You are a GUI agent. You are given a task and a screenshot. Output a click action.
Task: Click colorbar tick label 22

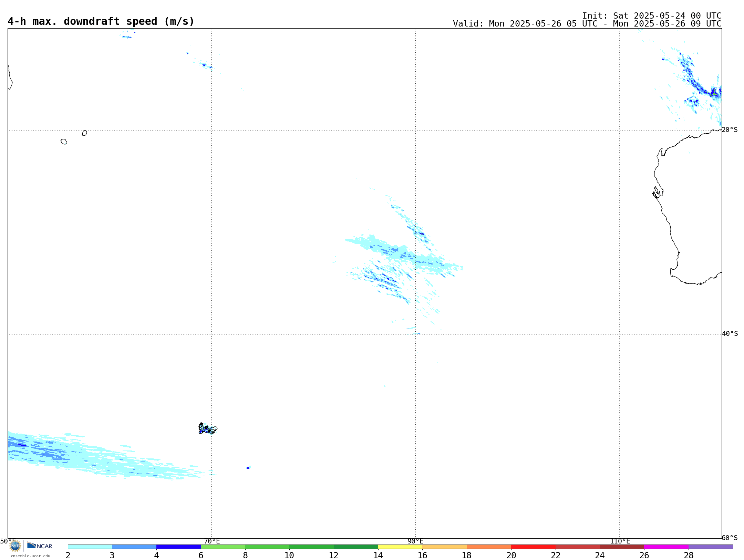(x=556, y=555)
